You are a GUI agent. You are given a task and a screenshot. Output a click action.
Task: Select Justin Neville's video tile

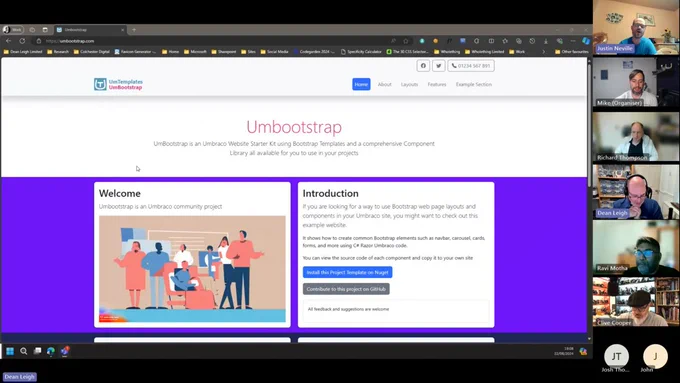(636, 27)
